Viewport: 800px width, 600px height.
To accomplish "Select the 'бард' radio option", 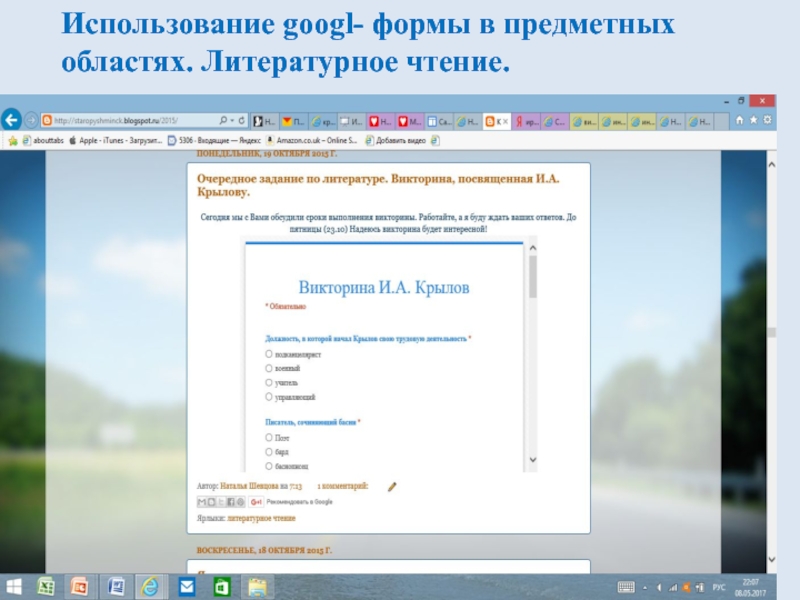I will (x=269, y=452).
